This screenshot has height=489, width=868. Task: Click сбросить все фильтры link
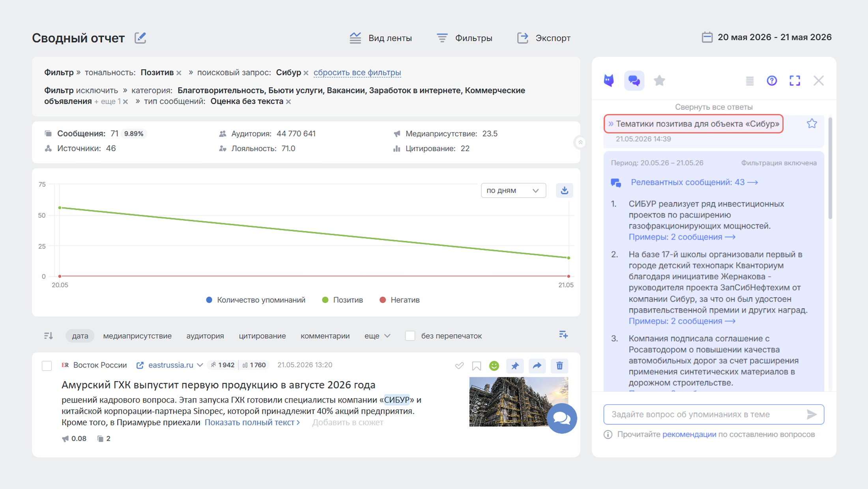(x=357, y=73)
